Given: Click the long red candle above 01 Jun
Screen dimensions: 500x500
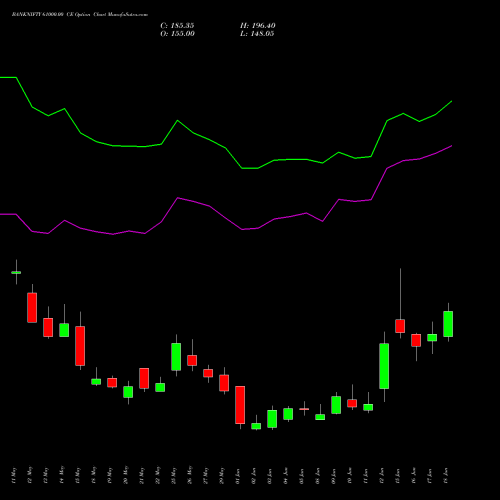Looking at the screenshot, I should (240, 405).
